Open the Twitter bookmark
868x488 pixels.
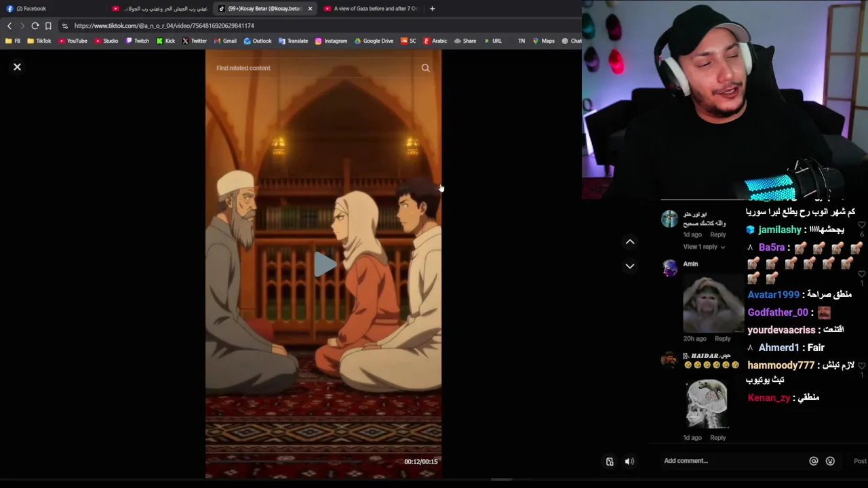point(195,41)
